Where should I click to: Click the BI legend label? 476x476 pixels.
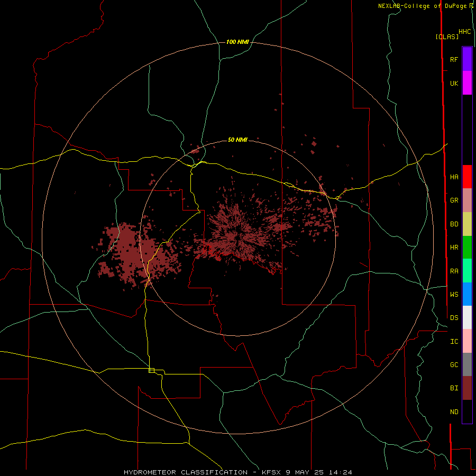click(454, 388)
